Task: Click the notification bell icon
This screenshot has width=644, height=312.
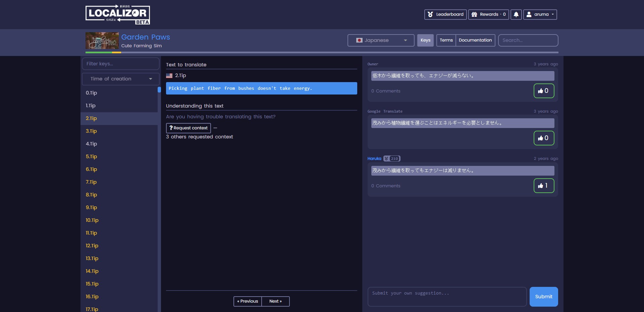Action: click(x=516, y=14)
